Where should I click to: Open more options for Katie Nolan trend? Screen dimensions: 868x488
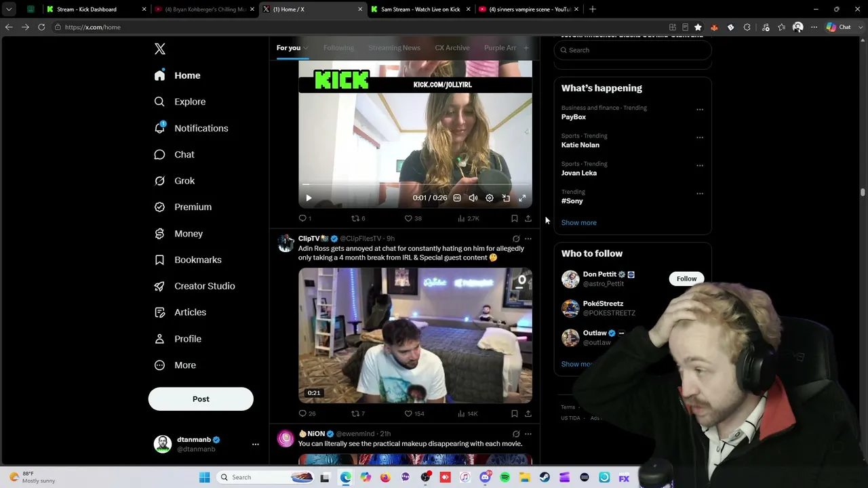coord(700,138)
